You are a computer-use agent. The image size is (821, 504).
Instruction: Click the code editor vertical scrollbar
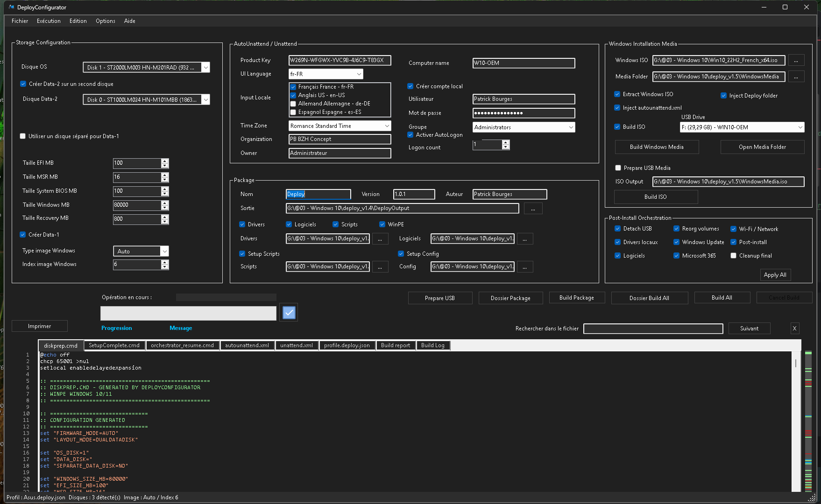pos(796,422)
